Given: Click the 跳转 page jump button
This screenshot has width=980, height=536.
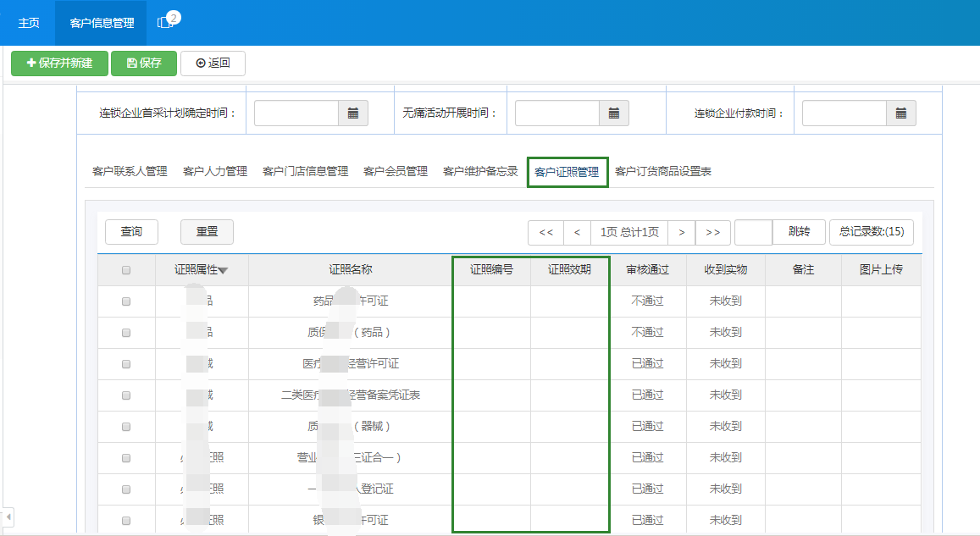Looking at the screenshot, I should click(x=798, y=232).
